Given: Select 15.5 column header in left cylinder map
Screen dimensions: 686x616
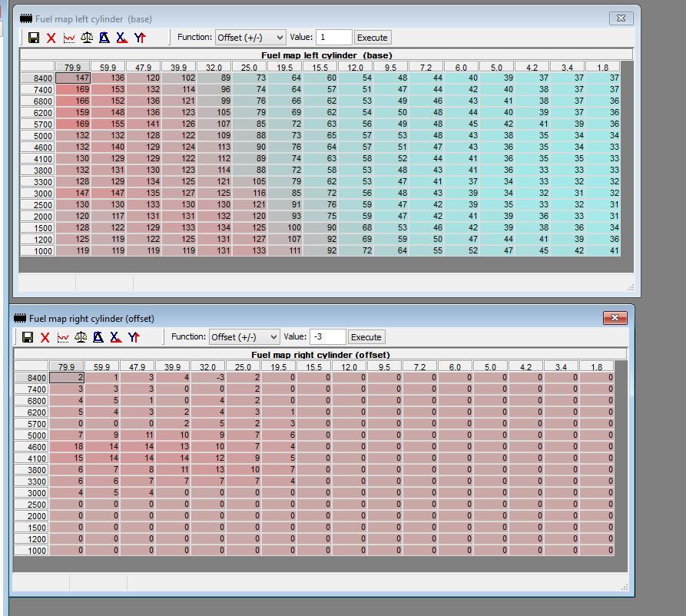Looking at the screenshot, I should pyautogui.click(x=320, y=67).
